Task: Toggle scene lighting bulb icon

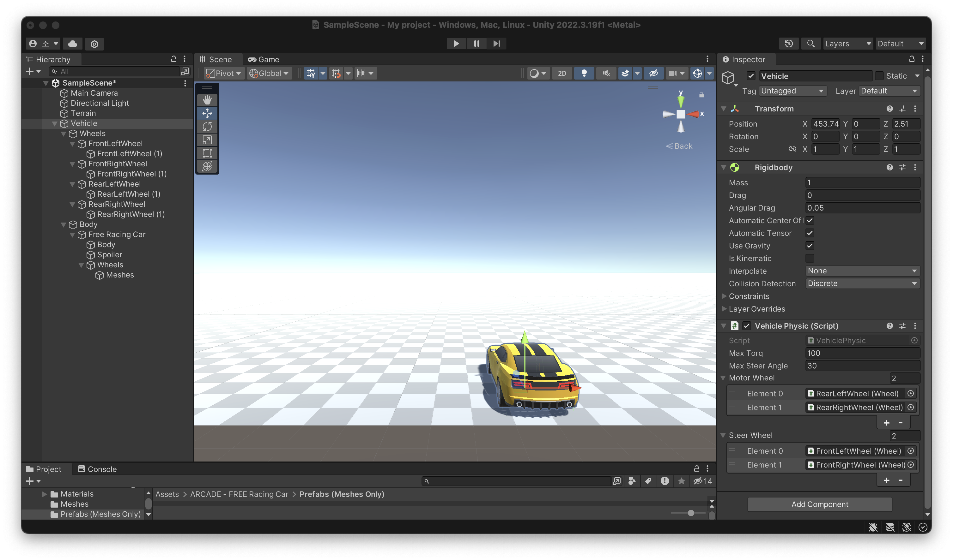Action: [584, 73]
